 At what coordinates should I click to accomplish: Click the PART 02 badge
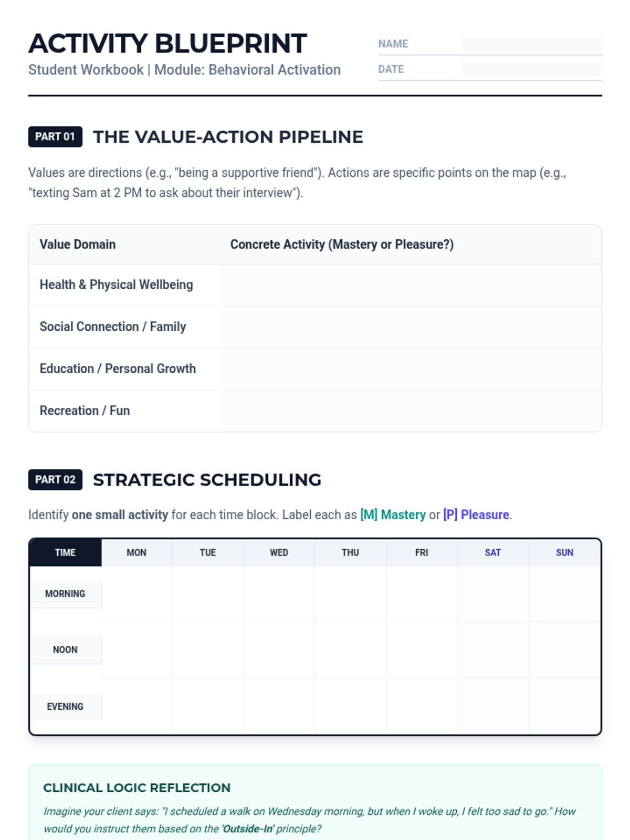(55, 480)
